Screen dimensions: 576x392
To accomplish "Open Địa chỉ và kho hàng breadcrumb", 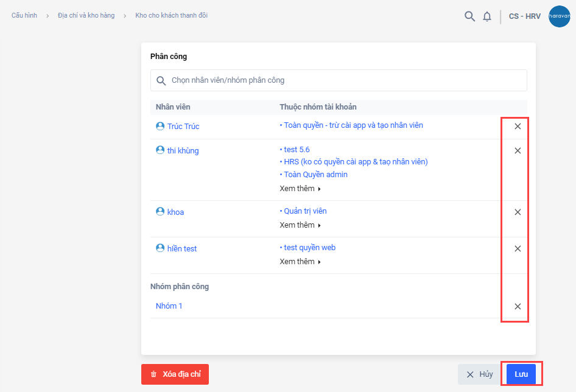I will [86, 15].
